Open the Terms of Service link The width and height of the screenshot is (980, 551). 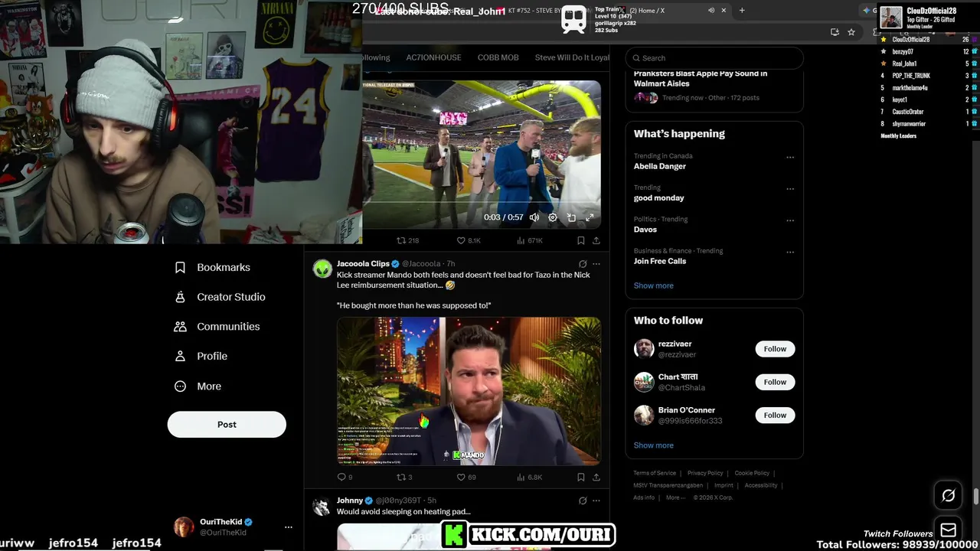(x=655, y=473)
